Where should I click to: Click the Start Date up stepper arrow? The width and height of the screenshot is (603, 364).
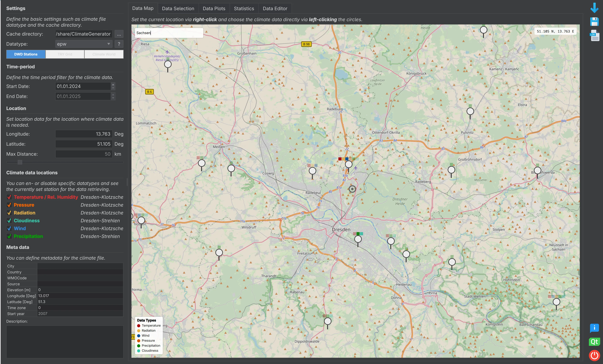[x=113, y=85]
